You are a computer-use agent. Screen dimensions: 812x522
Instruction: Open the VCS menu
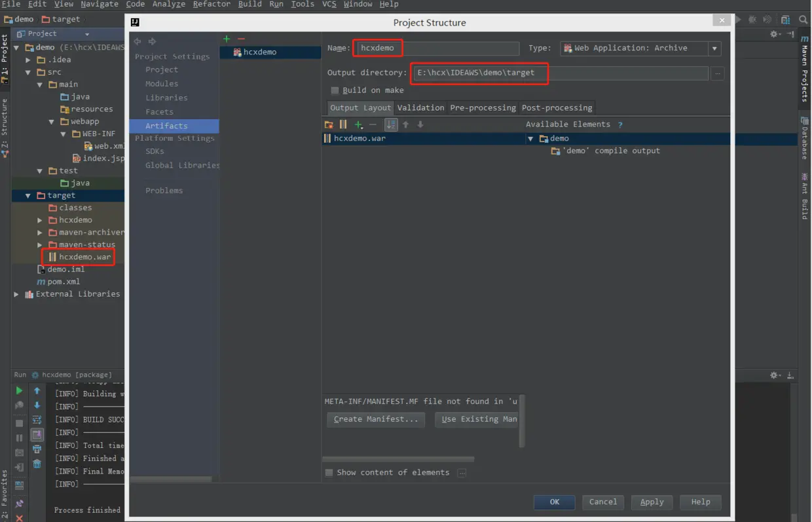(x=329, y=5)
